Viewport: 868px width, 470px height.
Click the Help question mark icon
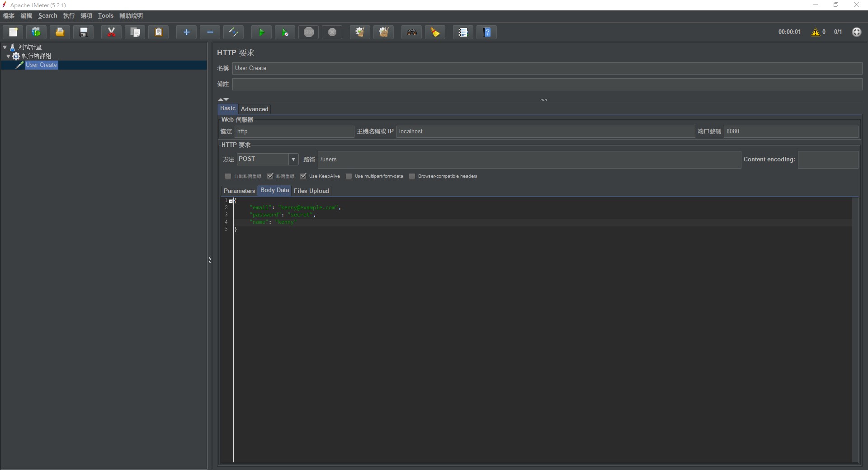[x=487, y=32]
